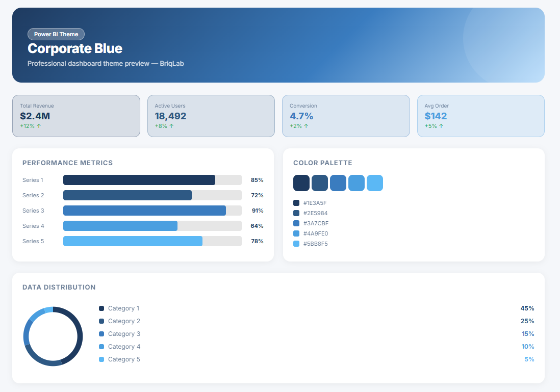The height and width of the screenshot is (392, 560).
Task: Select the Conversion KPI card
Action: click(x=346, y=116)
